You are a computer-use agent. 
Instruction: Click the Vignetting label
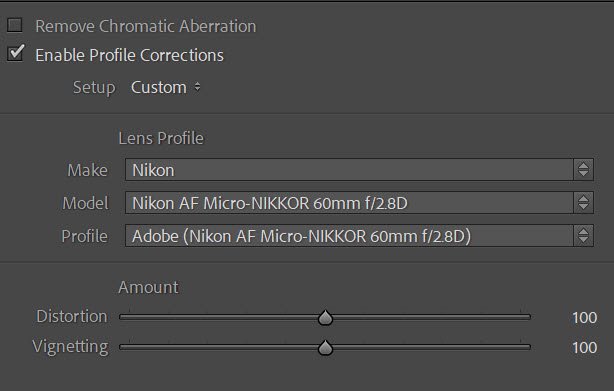click(70, 347)
